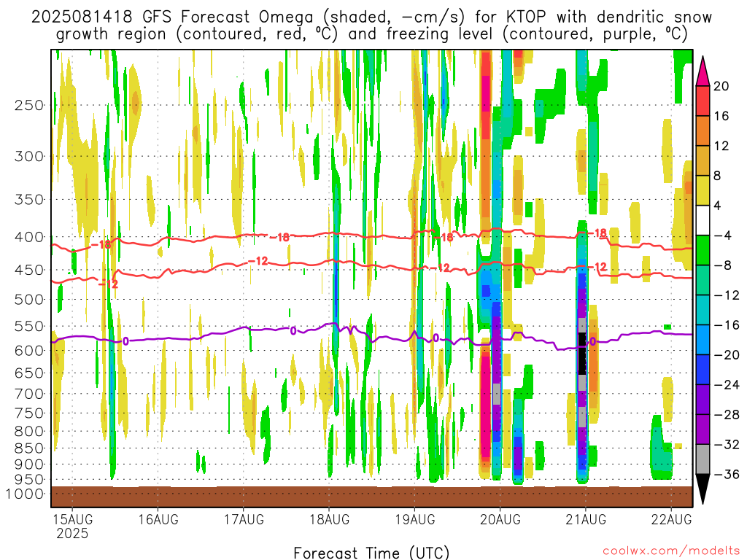Screen dimensions: 747x560
Task: Click the -18 contour label near 15AUG
Action: pos(101,244)
